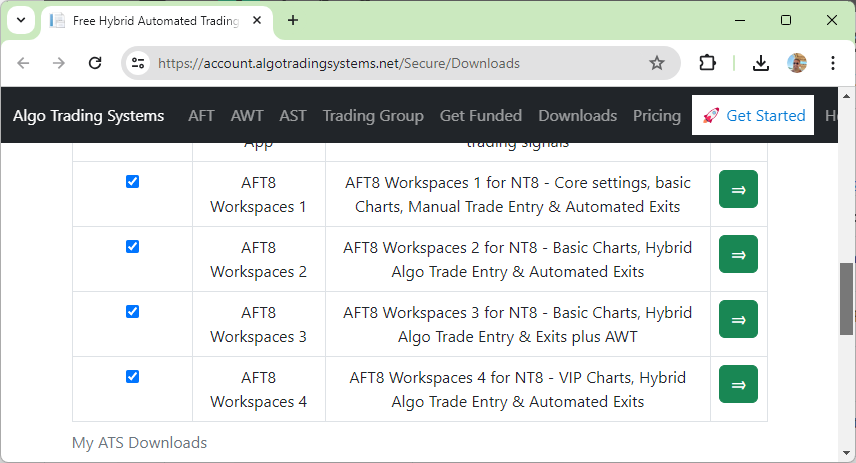The height and width of the screenshot is (463, 856).
Task: Click the 'AFT8 Workspaces 2' name cell
Action: [x=259, y=259]
